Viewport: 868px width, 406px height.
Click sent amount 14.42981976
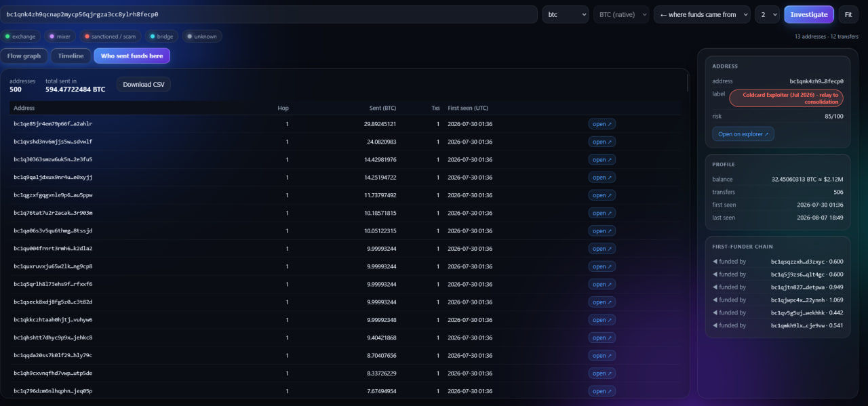point(380,160)
